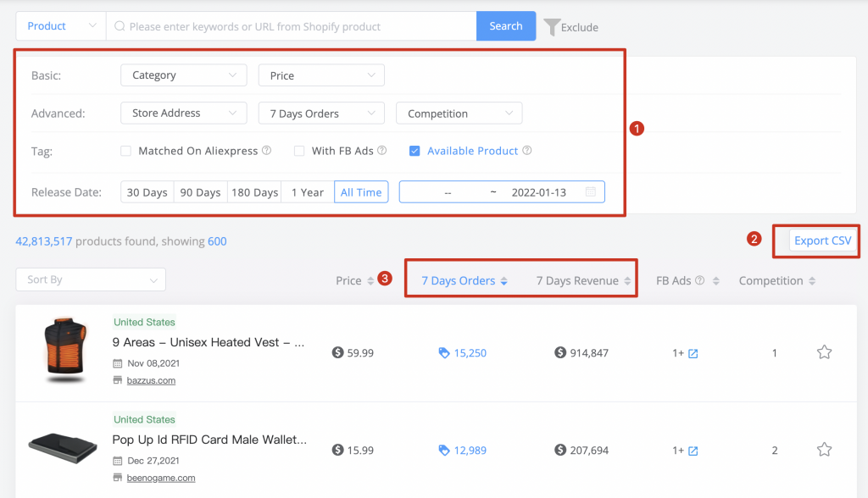The image size is (868, 498).
Task: Open the calendar icon in date range
Action: 591,192
